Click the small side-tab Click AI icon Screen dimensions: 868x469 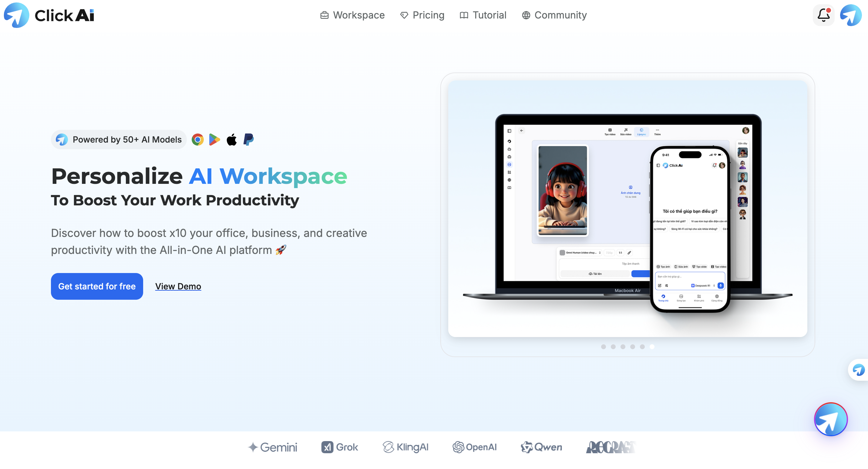coord(859,370)
